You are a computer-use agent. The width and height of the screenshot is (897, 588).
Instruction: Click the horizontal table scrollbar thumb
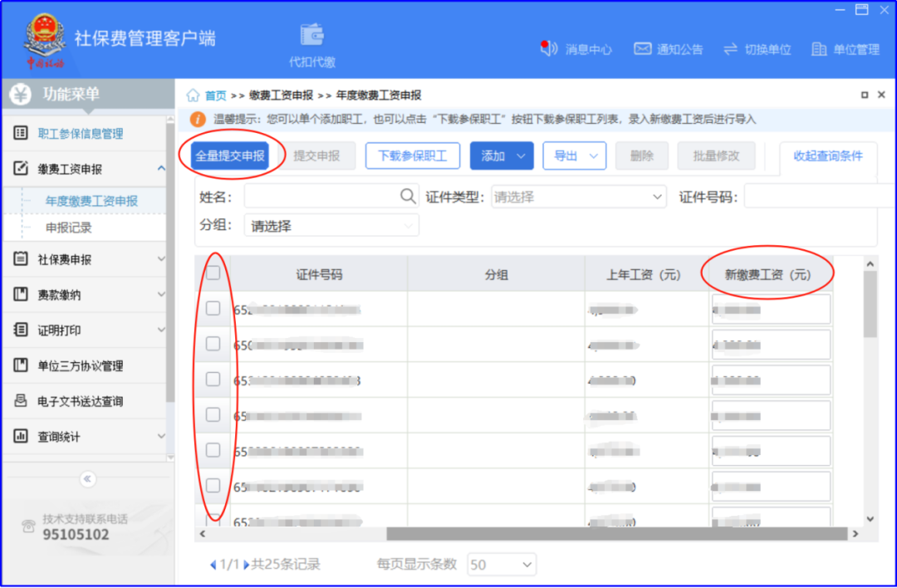pyautogui.click(x=616, y=534)
